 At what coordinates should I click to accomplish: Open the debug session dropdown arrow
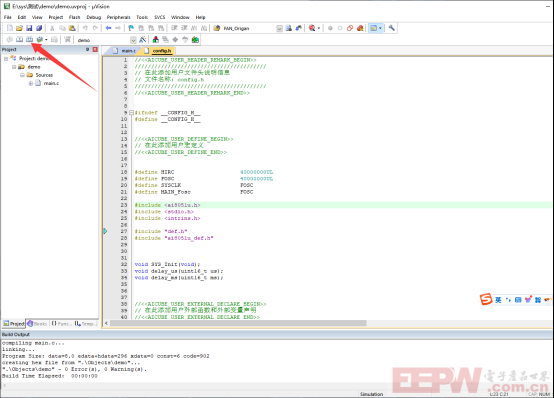coord(319,28)
